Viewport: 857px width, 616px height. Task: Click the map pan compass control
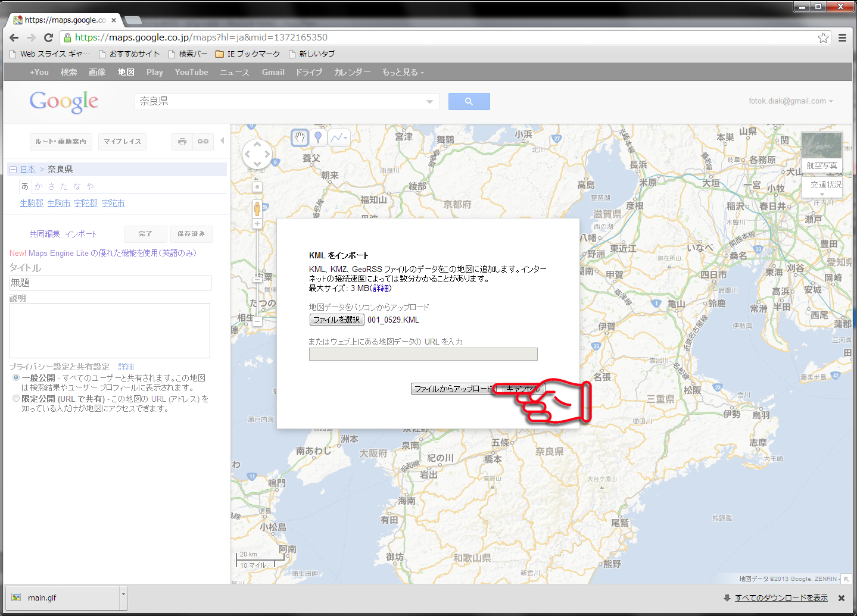click(257, 154)
